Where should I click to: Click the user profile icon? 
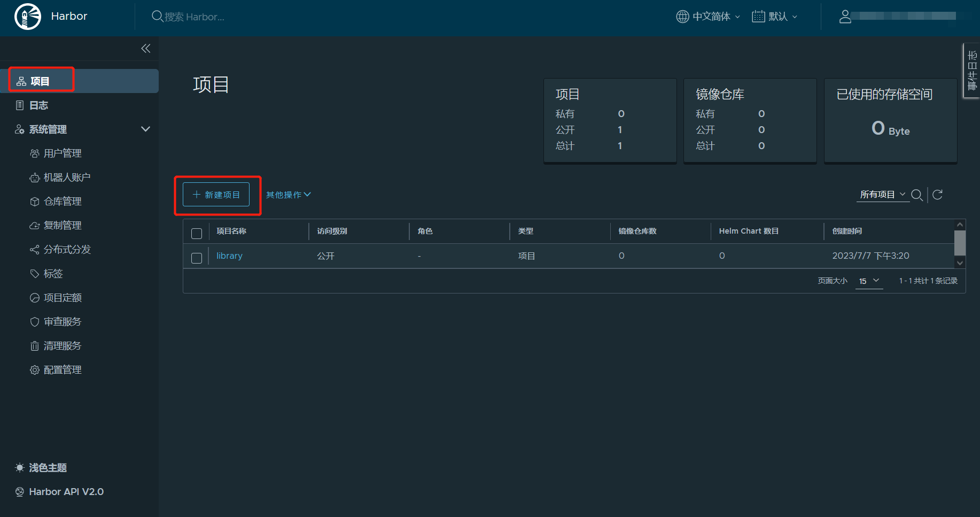pos(845,17)
